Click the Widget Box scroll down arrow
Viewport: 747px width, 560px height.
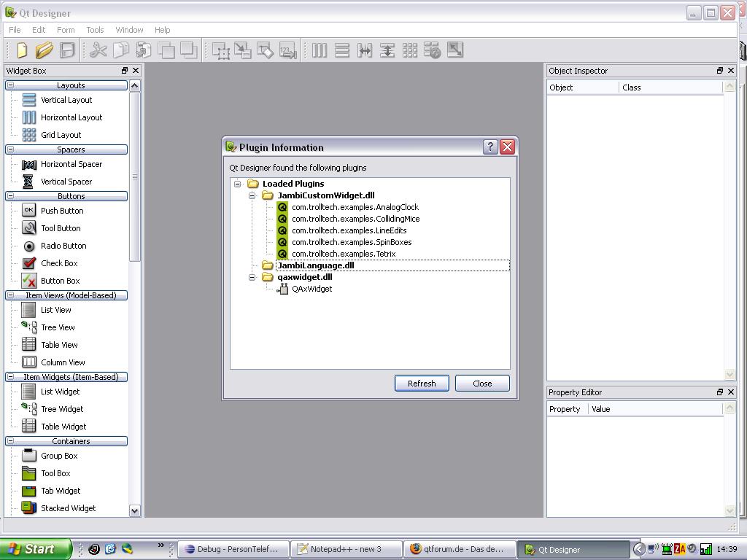[x=134, y=511]
